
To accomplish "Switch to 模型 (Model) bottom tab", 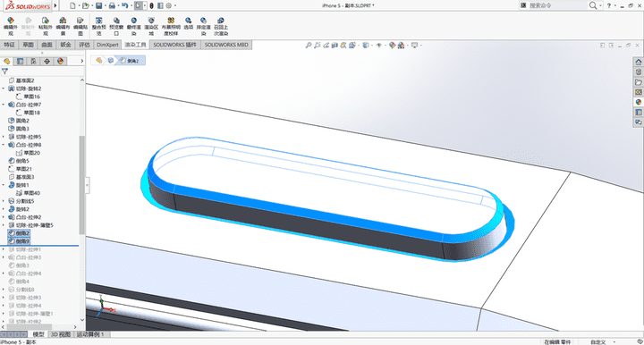I will (x=38, y=334).
